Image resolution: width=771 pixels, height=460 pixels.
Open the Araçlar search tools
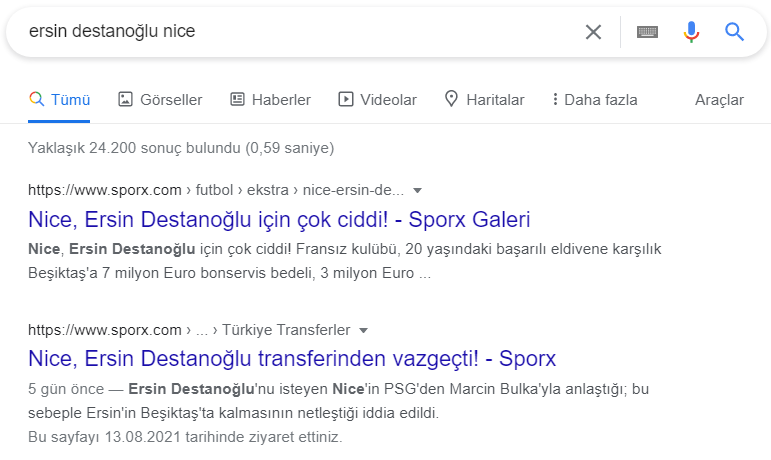pos(719,99)
